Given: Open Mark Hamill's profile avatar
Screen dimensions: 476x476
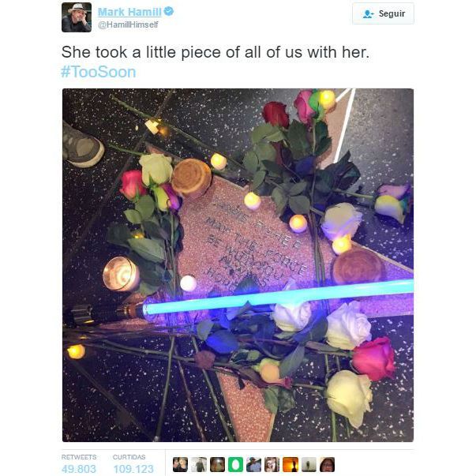Looking at the screenshot, I should click(x=77, y=17).
